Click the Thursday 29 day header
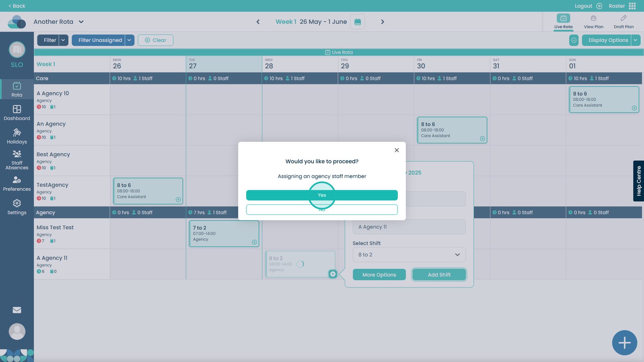The width and height of the screenshot is (644, 362). click(x=376, y=64)
